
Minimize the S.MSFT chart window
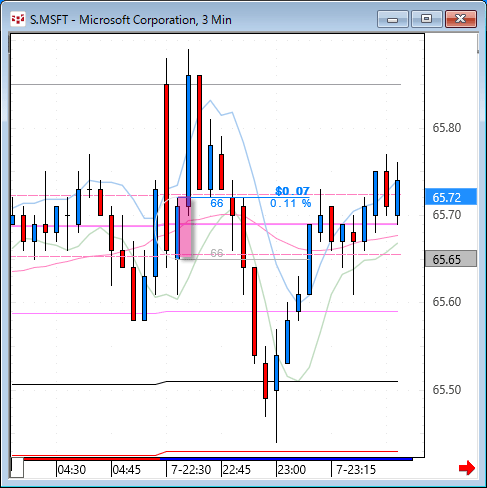(x=393, y=19)
